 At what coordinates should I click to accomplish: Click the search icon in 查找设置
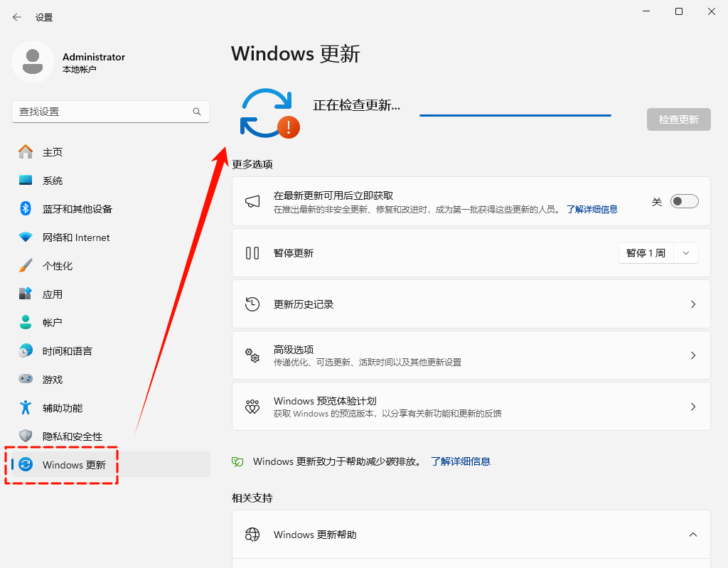(196, 112)
